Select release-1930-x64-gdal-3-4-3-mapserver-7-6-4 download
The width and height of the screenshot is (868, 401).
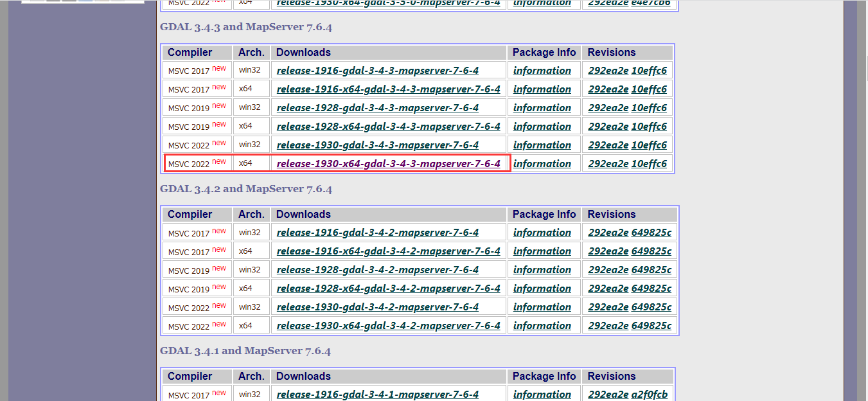(389, 164)
